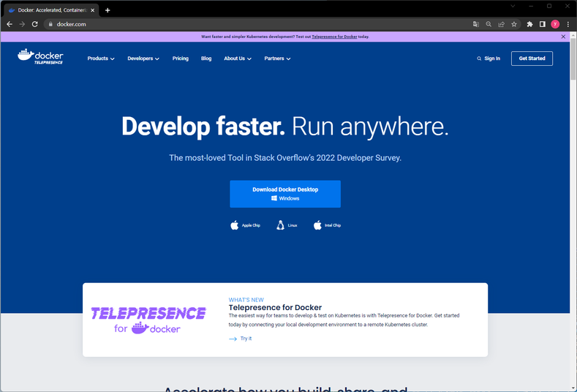The height and width of the screenshot is (392, 577).
Task: Share this page via the share icon
Action: [501, 24]
